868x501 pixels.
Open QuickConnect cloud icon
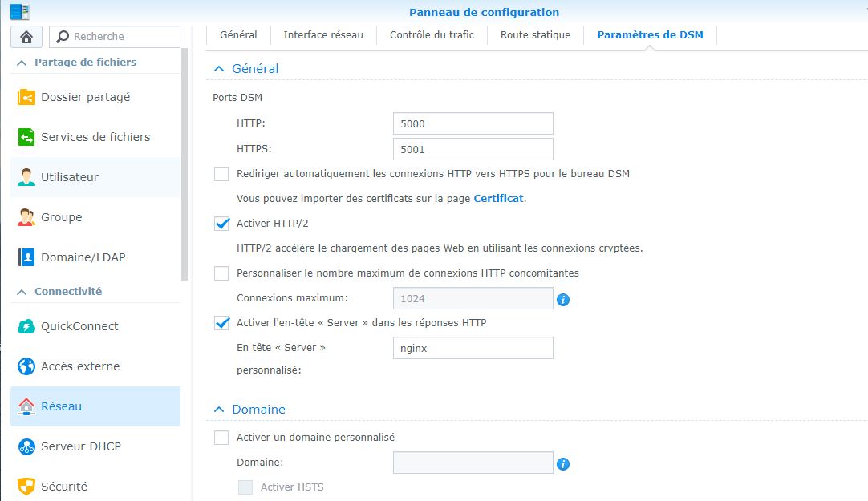tap(26, 326)
